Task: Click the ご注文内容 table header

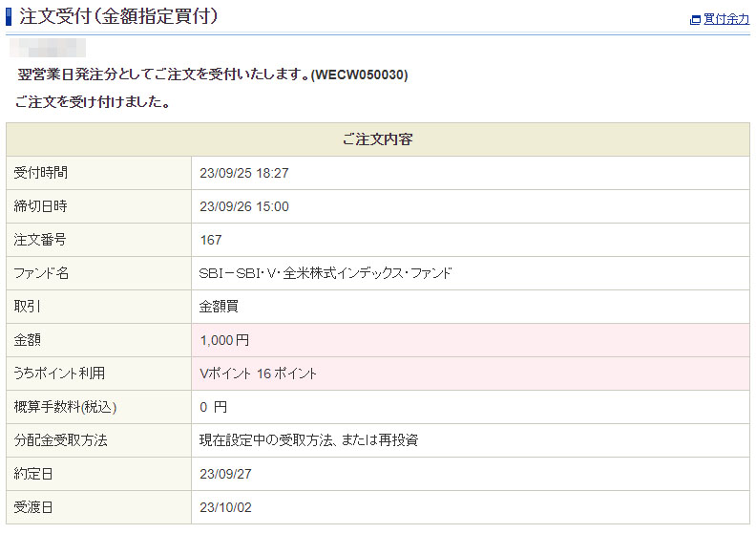Action: point(377,139)
